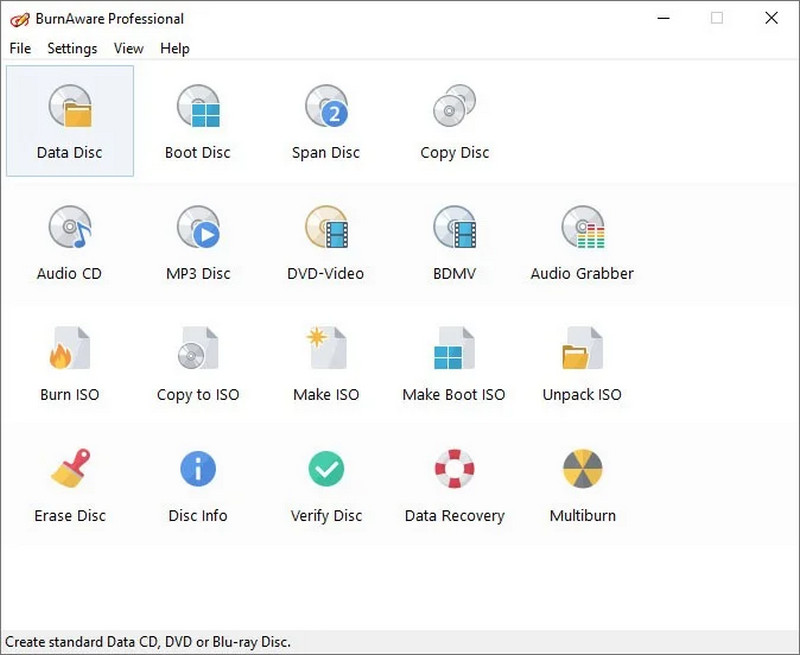The height and width of the screenshot is (655, 800).
Task: Expand the View menu
Action: click(x=128, y=48)
